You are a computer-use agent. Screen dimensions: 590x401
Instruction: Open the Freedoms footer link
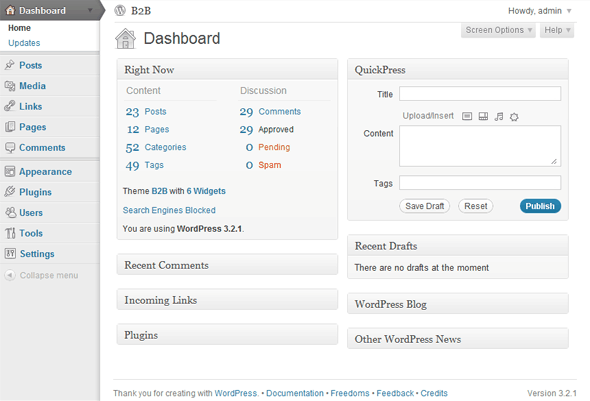350,393
